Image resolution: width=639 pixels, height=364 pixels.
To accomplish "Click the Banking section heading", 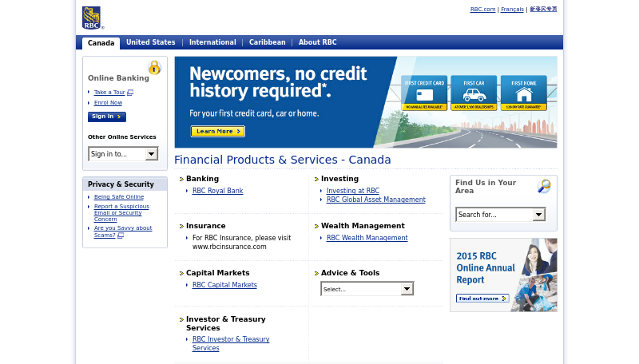I will point(203,179).
